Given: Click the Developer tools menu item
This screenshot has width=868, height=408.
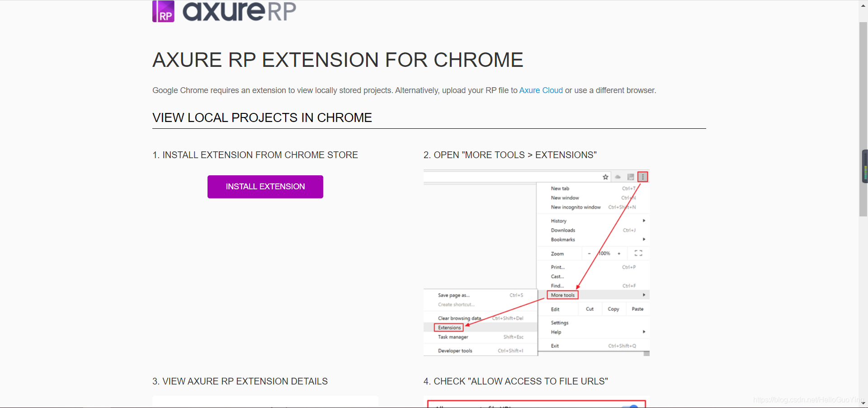Looking at the screenshot, I should point(455,351).
